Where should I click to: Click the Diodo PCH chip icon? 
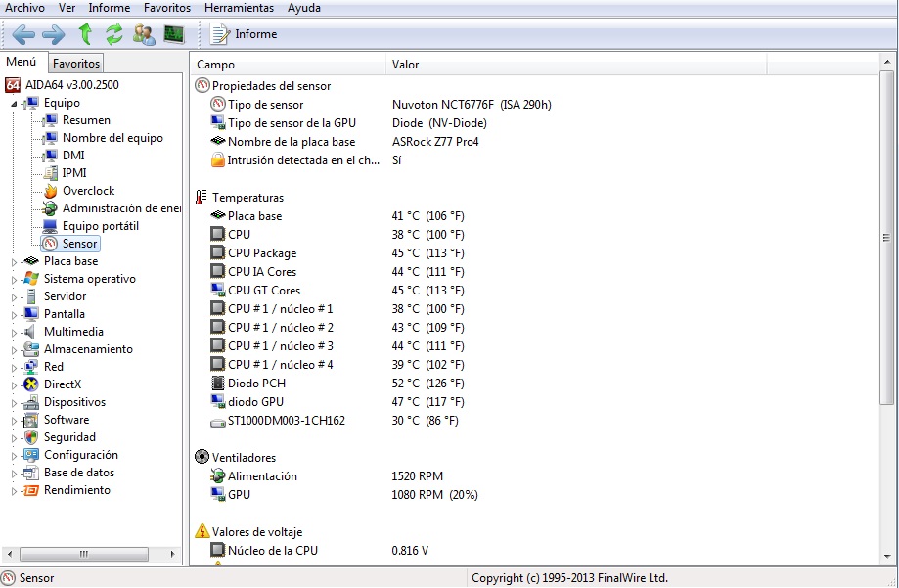click(x=218, y=384)
